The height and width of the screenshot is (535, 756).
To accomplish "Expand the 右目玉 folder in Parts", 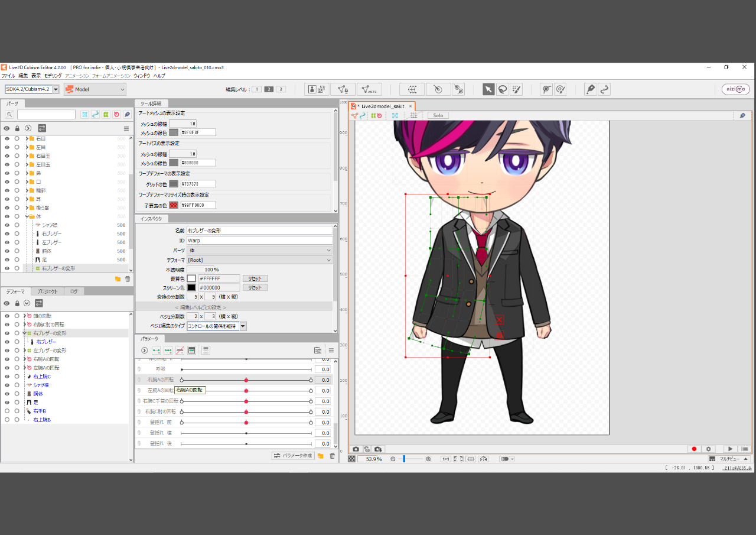I will 26,155.
